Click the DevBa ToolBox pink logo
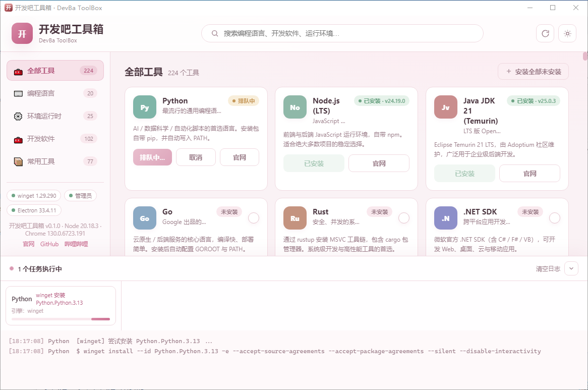This screenshot has height=390, width=588. tap(22, 33)
